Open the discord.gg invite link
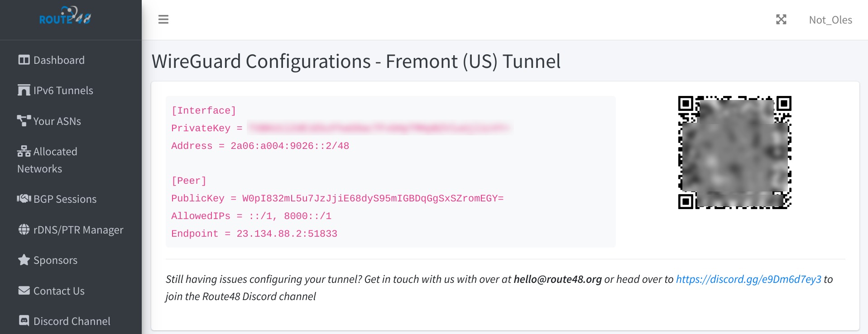The height and width of the screenshot is (334, 868). [x=748, y=279]
